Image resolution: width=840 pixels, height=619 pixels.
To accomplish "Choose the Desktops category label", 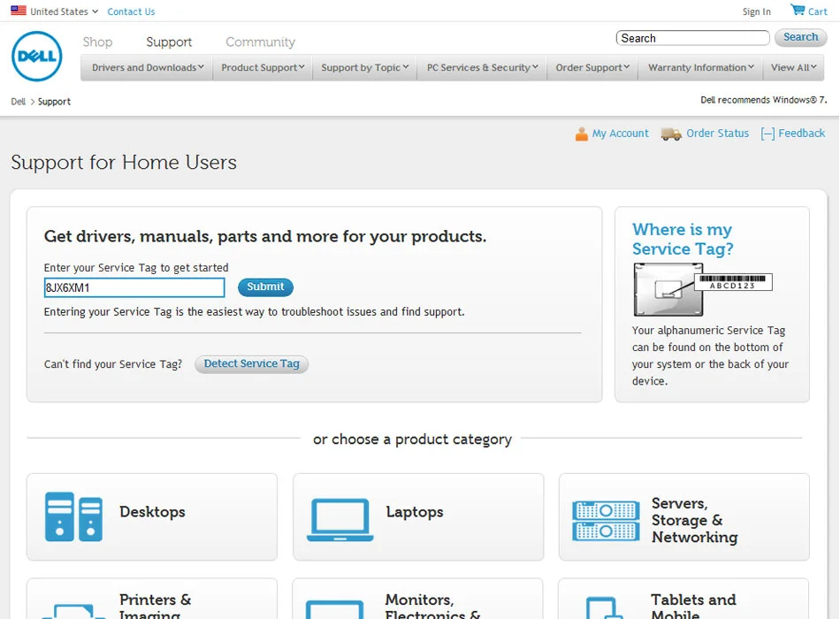I will 152,512.
